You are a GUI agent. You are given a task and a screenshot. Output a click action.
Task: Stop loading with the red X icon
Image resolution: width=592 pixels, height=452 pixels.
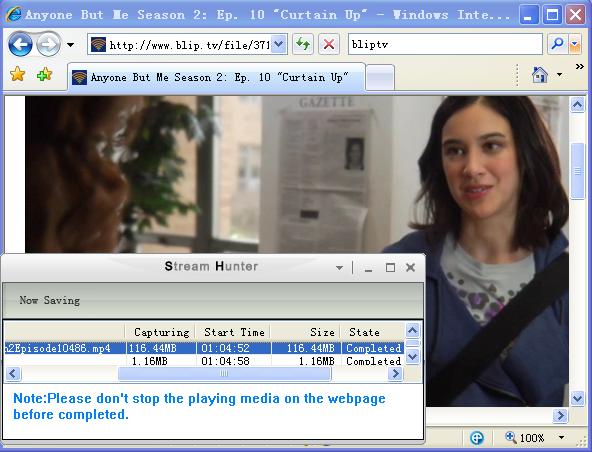click(328, 45)
